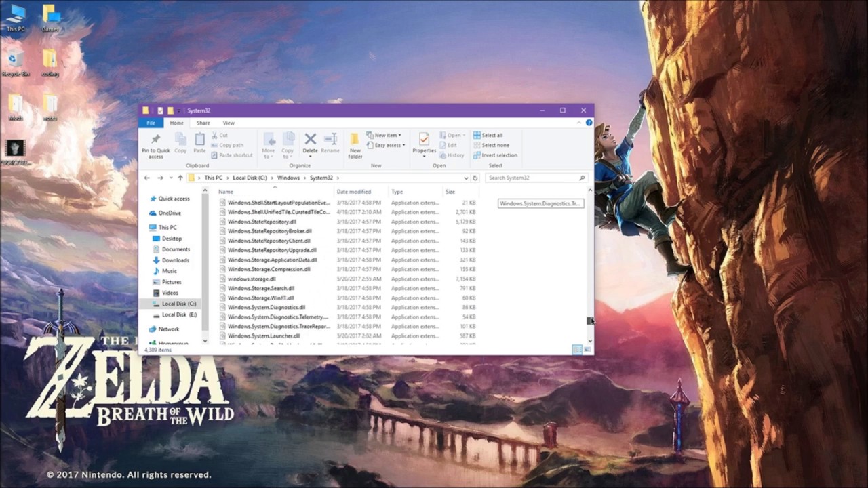Expand the Easy access dropdown

click(386, 145)
